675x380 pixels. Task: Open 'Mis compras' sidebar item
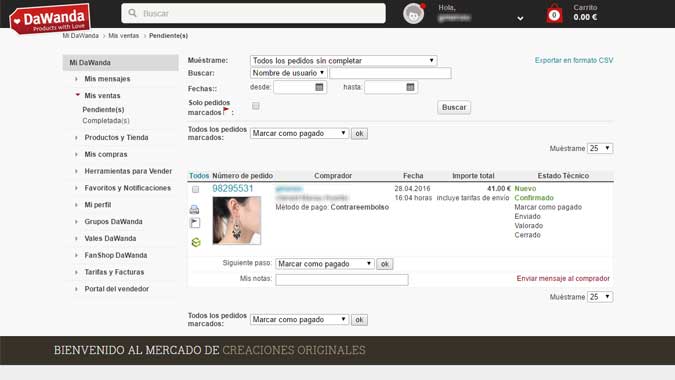(x=106, y=154)
